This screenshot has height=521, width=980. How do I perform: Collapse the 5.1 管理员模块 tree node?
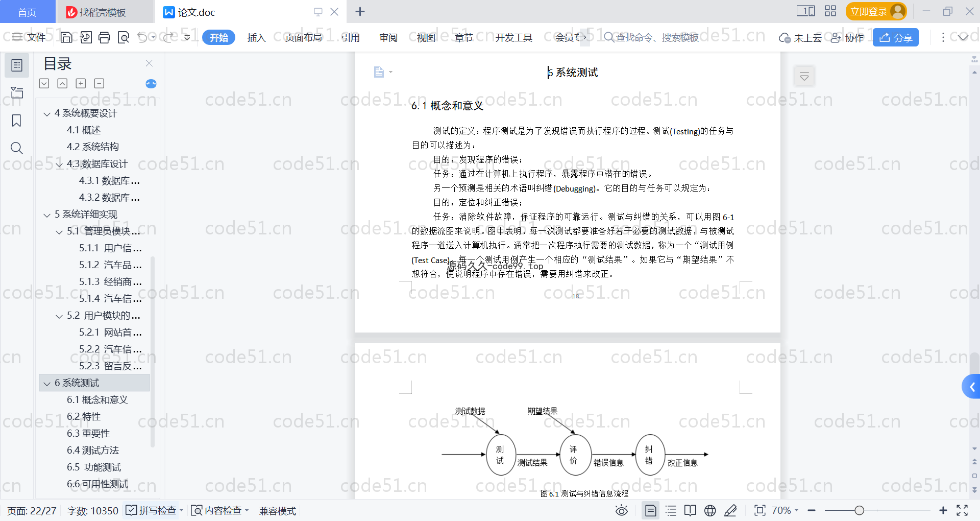click(x=59, y=231)
